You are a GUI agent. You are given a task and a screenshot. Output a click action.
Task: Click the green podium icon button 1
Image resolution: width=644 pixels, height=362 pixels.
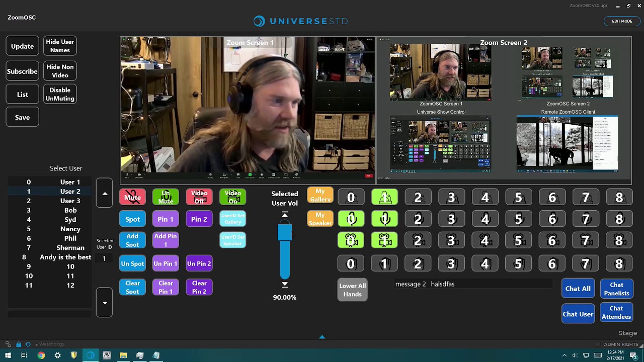(384, 198)
